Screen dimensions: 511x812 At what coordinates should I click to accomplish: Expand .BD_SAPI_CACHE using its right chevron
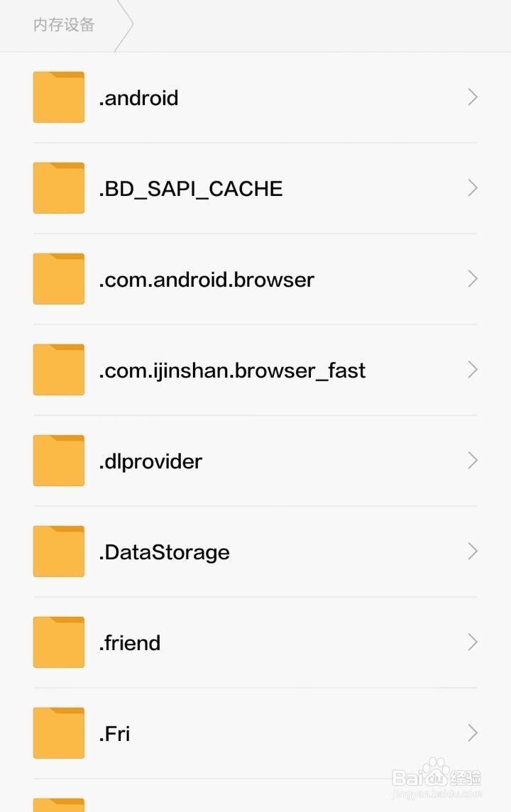pos(473,188)
